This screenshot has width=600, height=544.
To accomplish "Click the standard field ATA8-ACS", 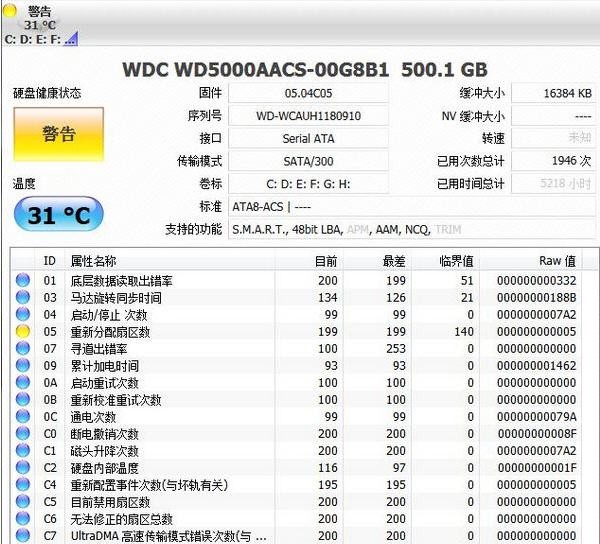I will (412, 207).
